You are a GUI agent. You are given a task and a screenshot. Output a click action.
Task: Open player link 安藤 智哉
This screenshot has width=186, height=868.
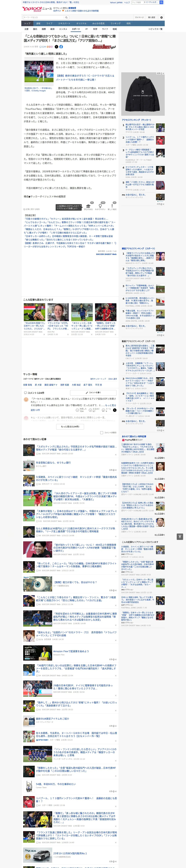tap(27, 385)
